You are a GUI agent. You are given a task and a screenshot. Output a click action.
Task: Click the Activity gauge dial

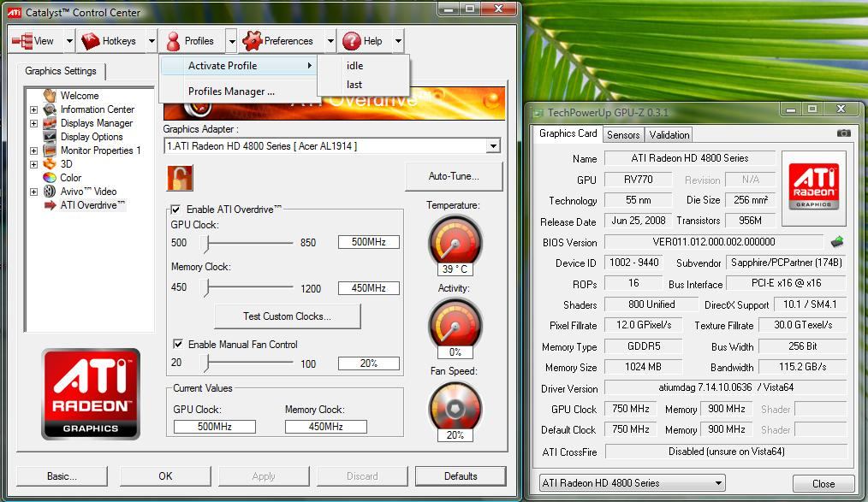(455, 324)
